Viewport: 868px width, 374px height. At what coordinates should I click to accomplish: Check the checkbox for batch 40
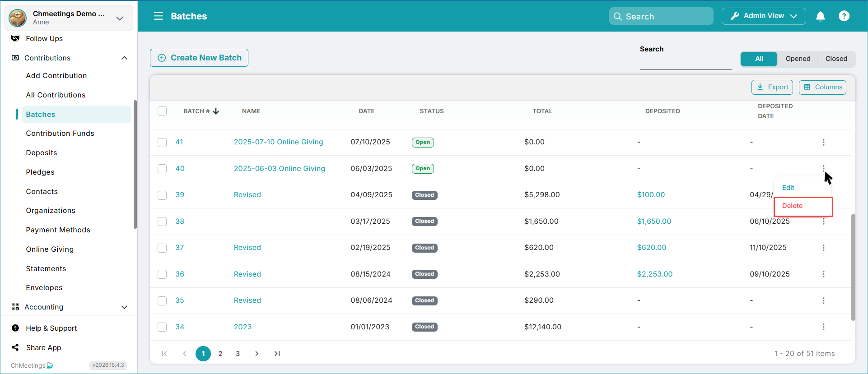[x=162, y=169]
